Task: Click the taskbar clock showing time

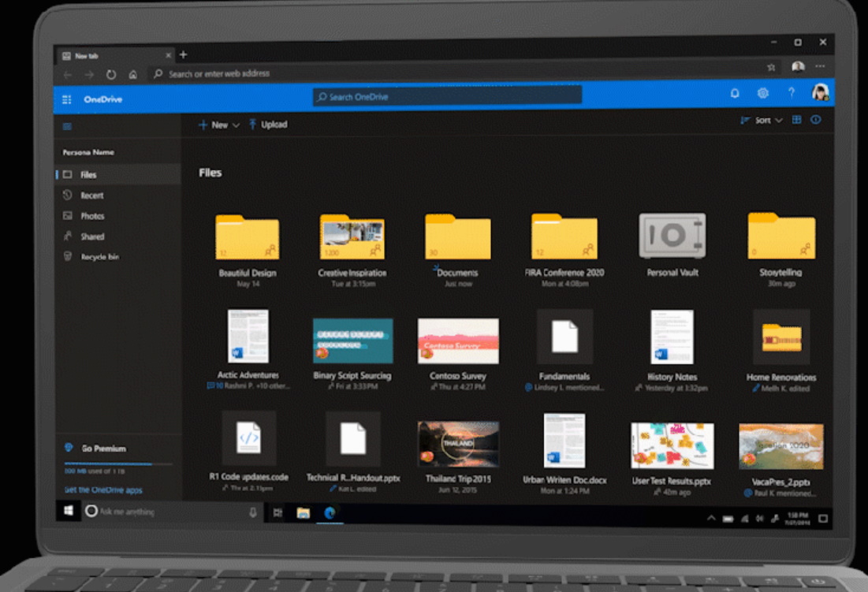Action: click(796, 519)
